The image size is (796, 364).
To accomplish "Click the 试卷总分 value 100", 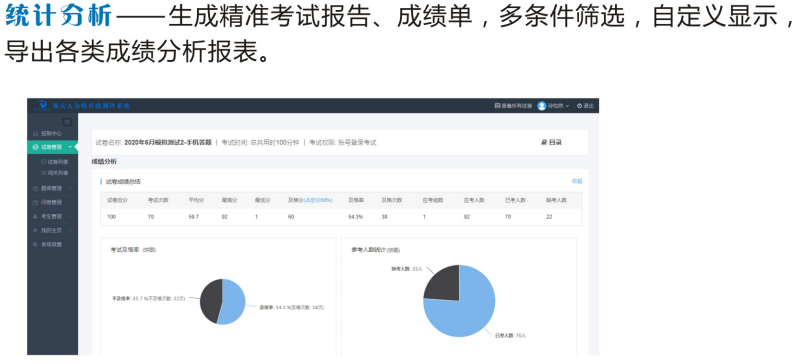I will (112, 217).
